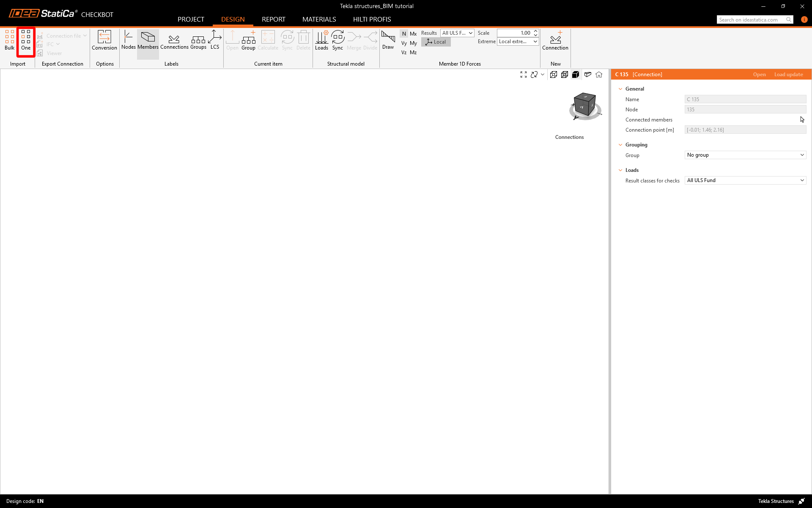Toggle LCS labels display
Viewport: 812px width, 508px height.
coord(215,41)
